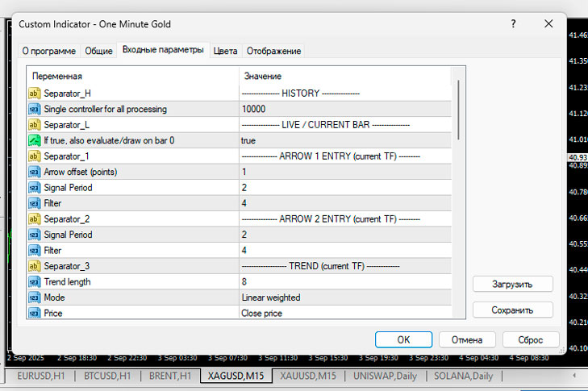Click the Сохранить button

(512, 310)
